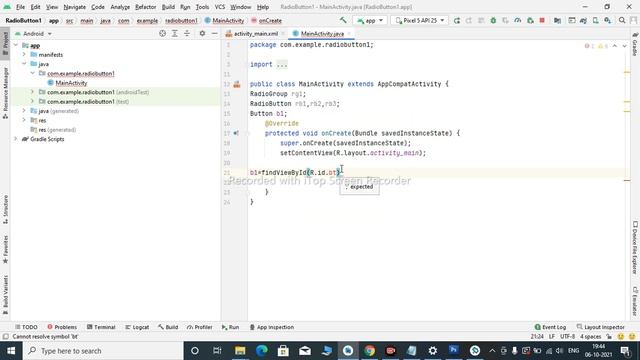Click the Make Project hammer icon

click(x=343, y=20)
